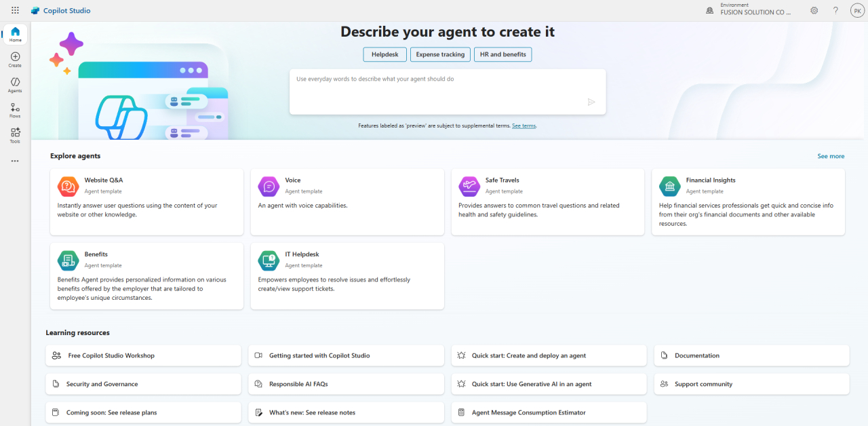Click the Security and Governance document icon
This screenshot has height=426, width=868.
point(56,384)
